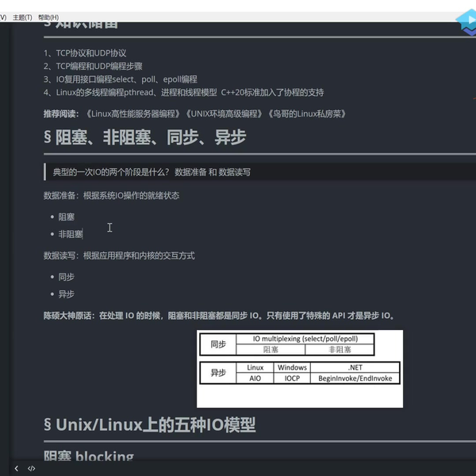This screenshot has width=476, height=476.
Task: Click book title 《Linux高性能服务器编程》
Action: (132, 113)
